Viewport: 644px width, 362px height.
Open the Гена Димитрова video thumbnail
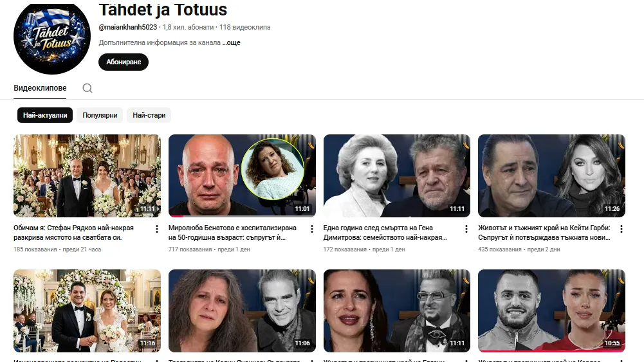[396, 176]
